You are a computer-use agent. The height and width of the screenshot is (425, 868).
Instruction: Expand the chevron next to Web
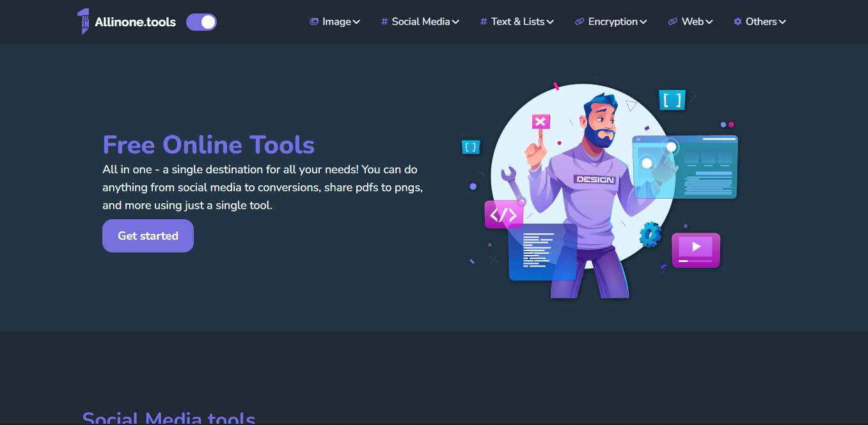click(x=709, y=22)
